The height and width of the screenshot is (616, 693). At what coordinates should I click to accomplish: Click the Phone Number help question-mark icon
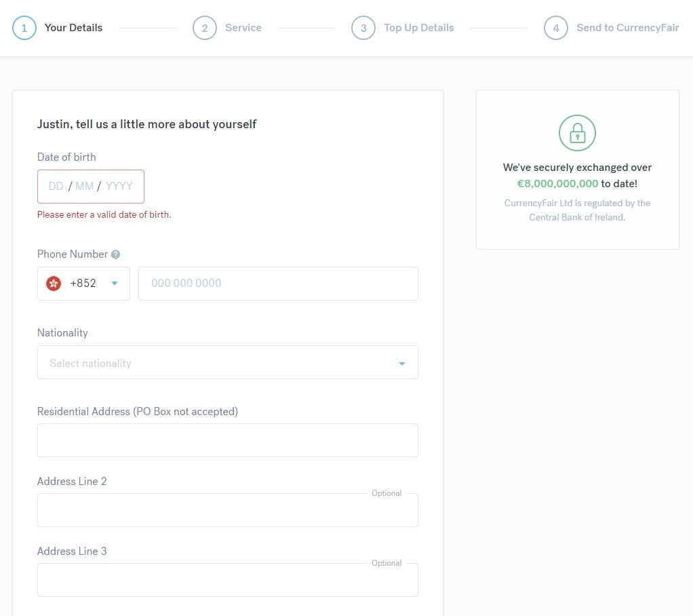[115, 254]
